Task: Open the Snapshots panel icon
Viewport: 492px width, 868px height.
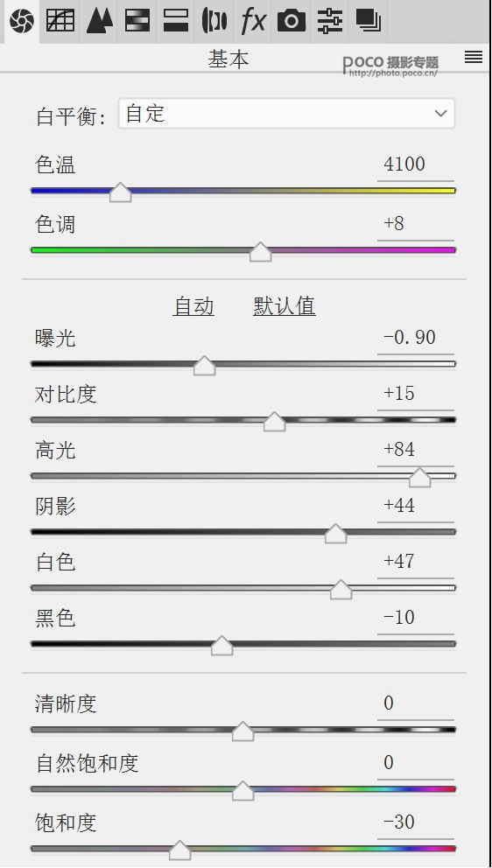Action: (369, 21)
